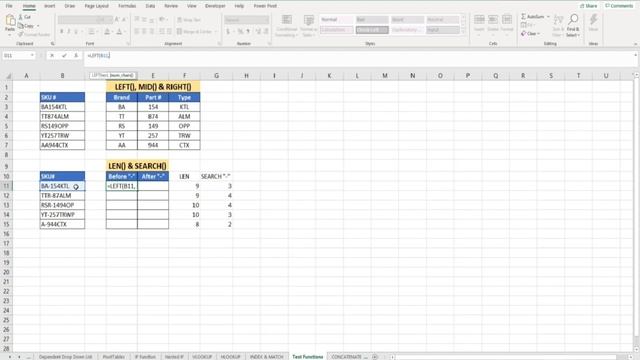Switch to the Formulas tab
640x360 pixels.
(127, 6)
